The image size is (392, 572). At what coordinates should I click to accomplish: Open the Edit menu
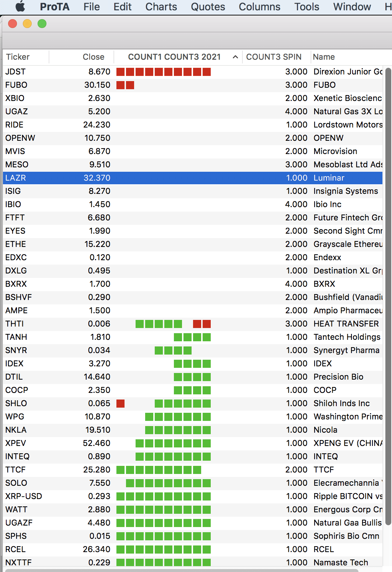click(x=123, y=7)
